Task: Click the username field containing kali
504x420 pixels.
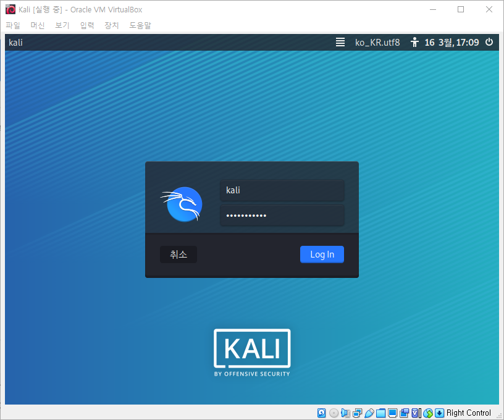Action: click(x=282, y=190)
